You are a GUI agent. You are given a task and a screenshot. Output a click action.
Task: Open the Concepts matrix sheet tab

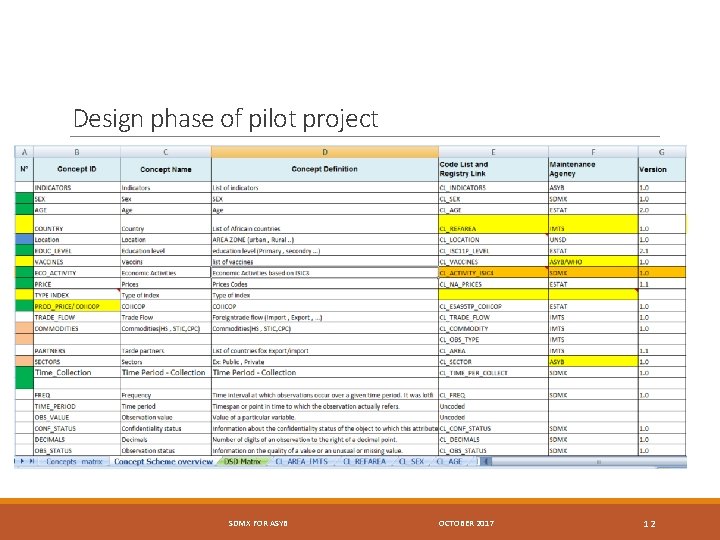[x=74, y=461]
